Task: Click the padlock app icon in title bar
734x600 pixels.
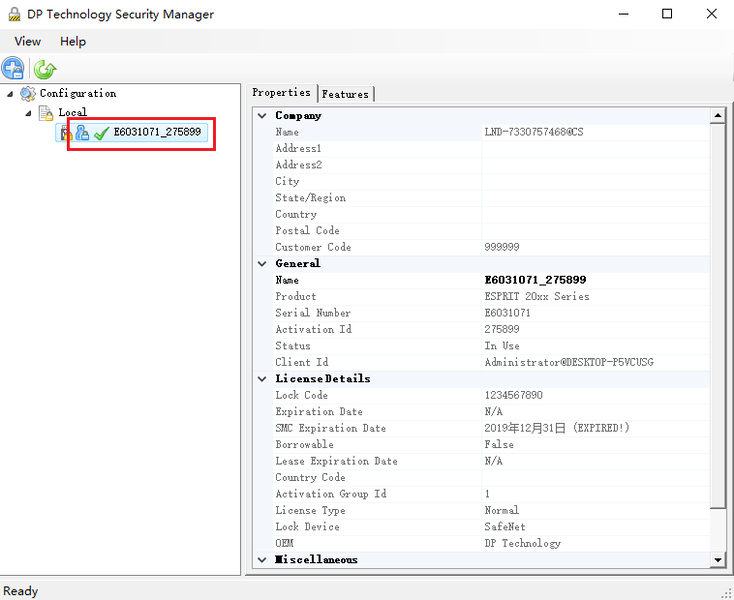Action: (x=15, y=14)
